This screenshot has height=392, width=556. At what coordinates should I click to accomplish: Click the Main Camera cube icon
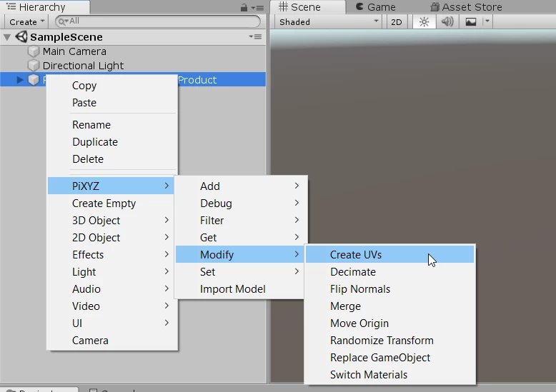coord(34,51)
